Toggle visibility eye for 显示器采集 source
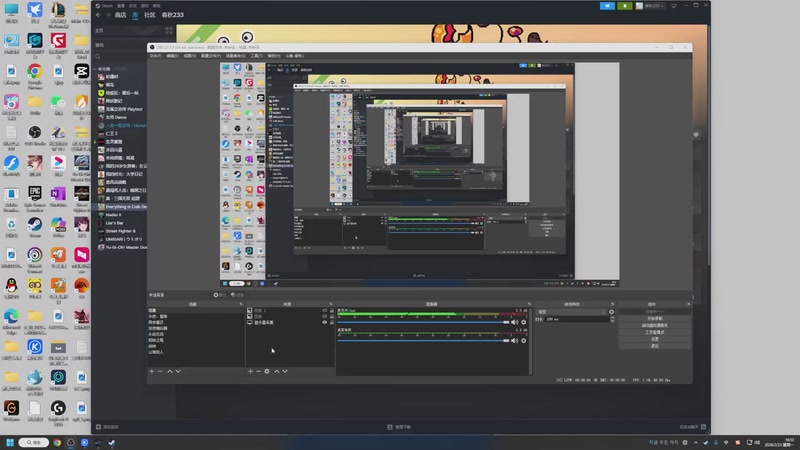The height and width of the screenshot is (450, 800). coord(324,322)
